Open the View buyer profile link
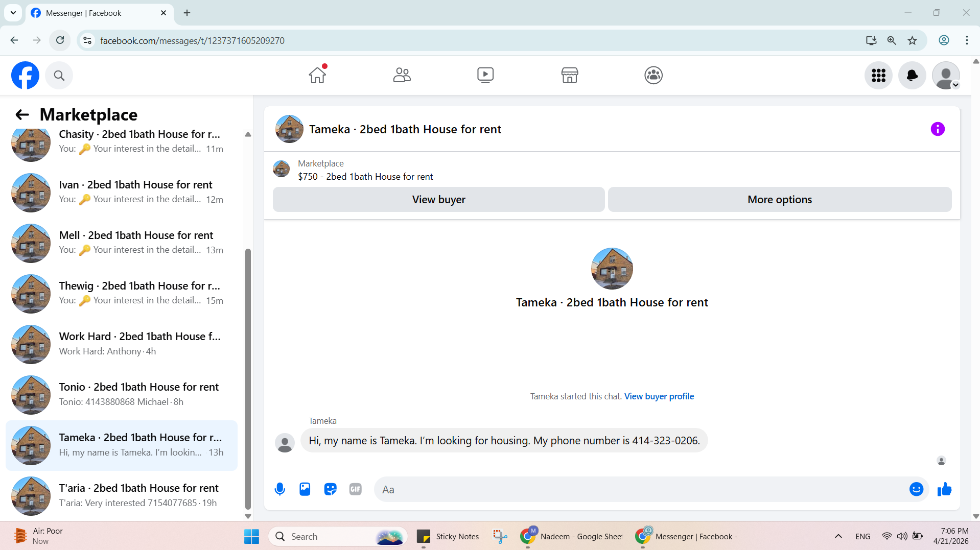Image resolution: width=980 pixels, height=550 pixels. coord(659,396)
